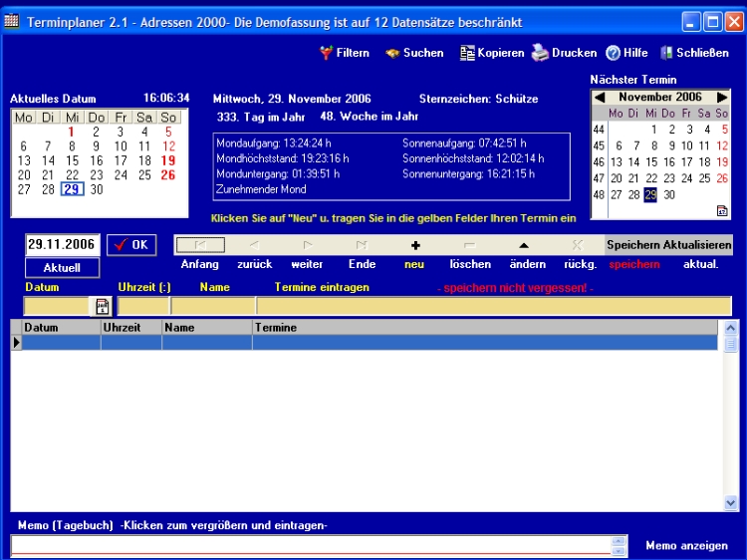747x560 pixels.
Task: Click down arrow of appointment list scrollbar
Action: coord(731,503)
